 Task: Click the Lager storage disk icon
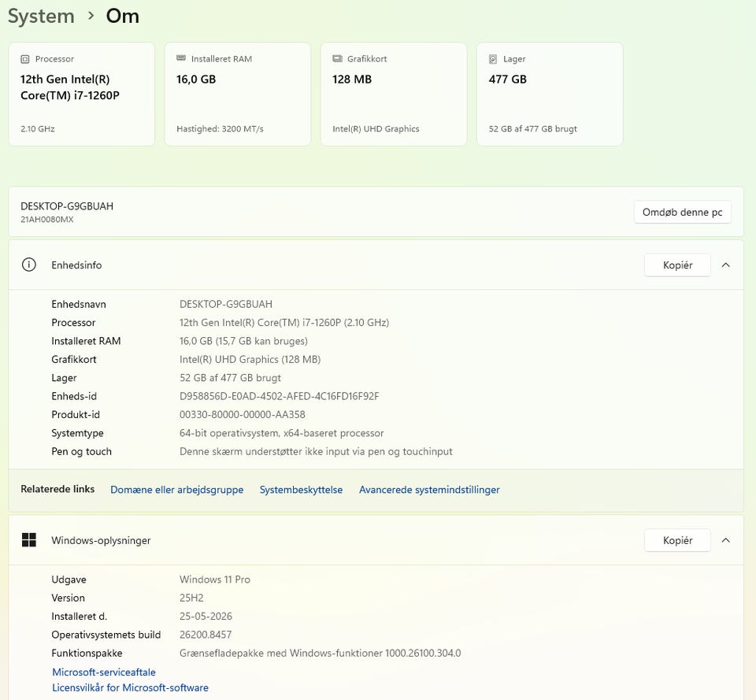(493, 59)
